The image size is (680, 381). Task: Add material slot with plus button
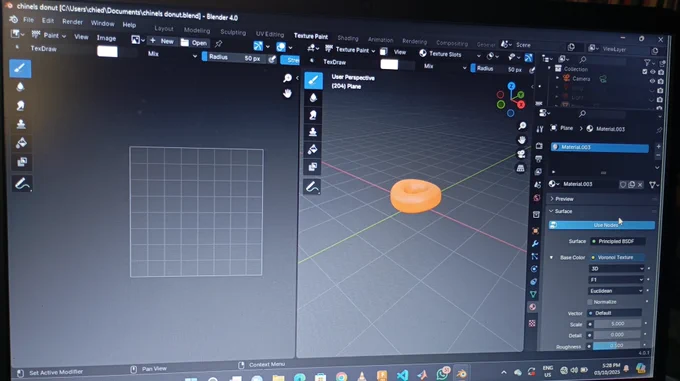pyautogui.click(x=658, y=147)
